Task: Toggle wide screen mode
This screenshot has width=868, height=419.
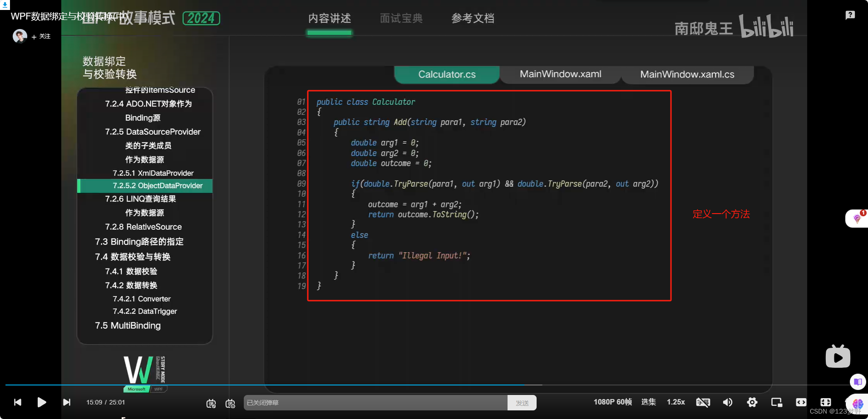Action: 801,402
